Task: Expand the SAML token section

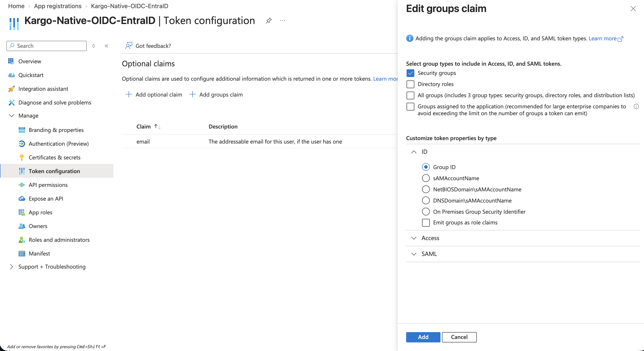Action: 414,254
